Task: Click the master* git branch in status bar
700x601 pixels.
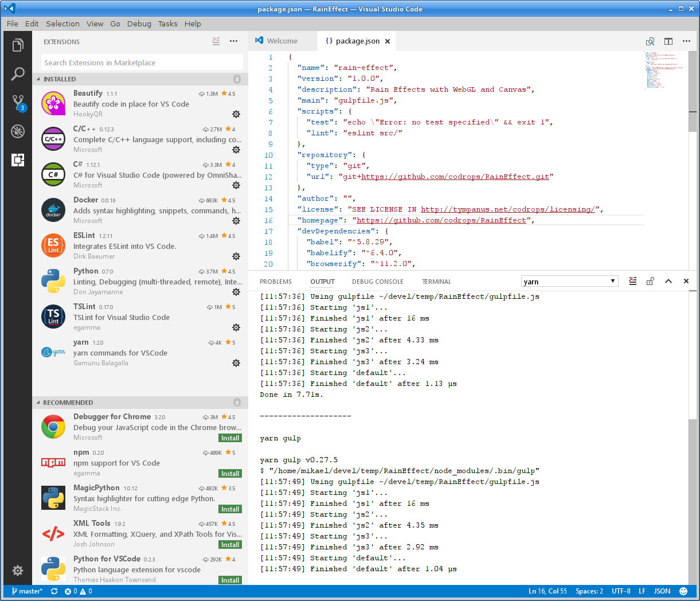Action: pos(26,591)
